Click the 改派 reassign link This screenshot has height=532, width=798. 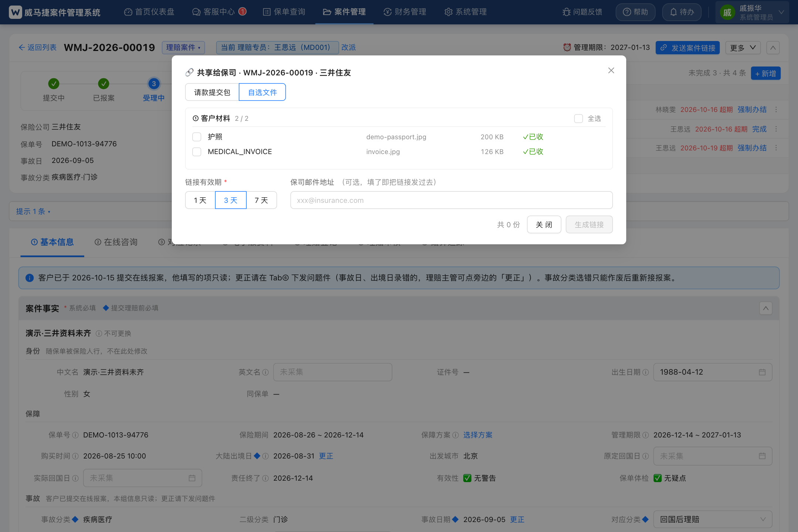click(348, 47)
